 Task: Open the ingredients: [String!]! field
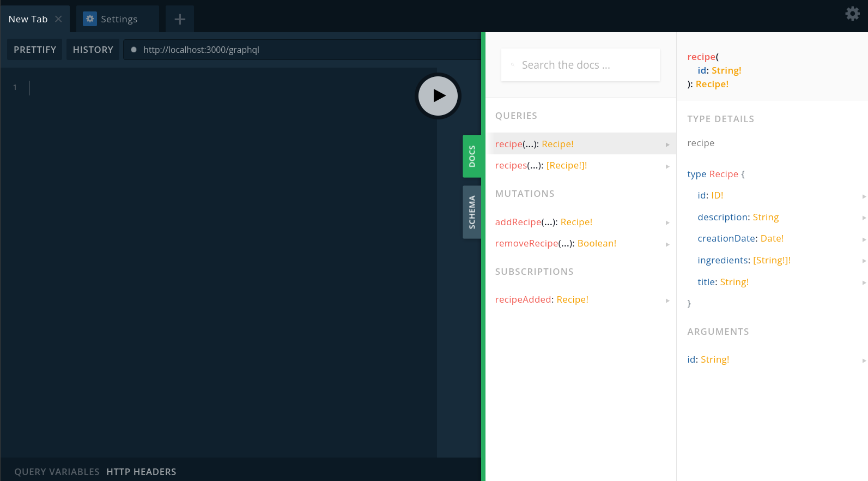(772, 260)
